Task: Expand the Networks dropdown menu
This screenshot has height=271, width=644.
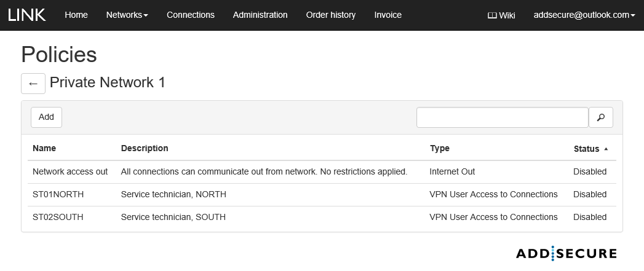Action: (127, 15)
